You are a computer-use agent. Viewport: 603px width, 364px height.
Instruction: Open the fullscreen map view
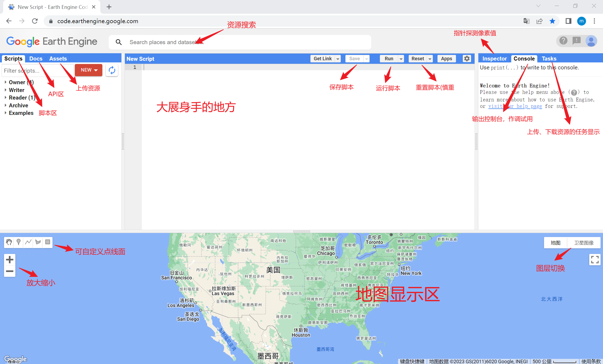point(595,260)
